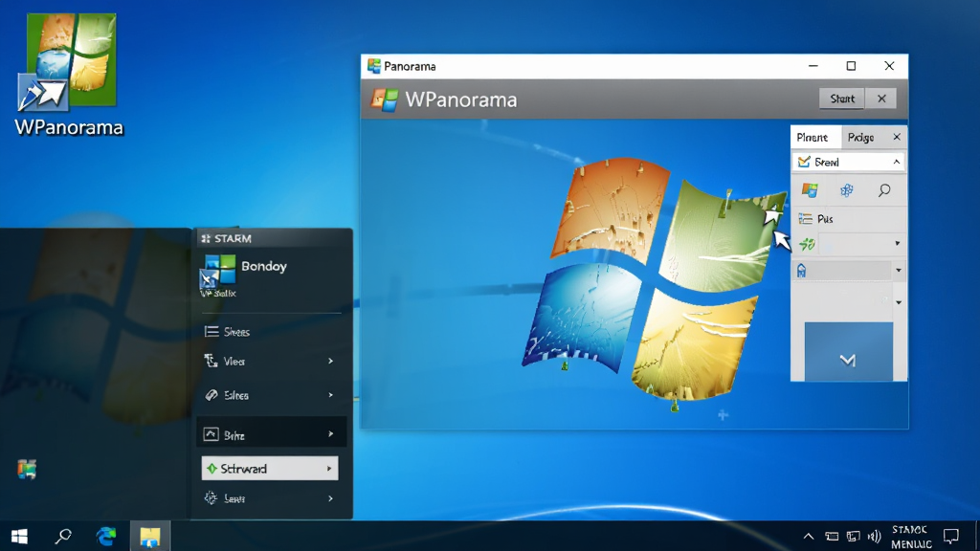The image size is (980, 551).
Task: Show hidden tray icons chevron
Action: 808,536
